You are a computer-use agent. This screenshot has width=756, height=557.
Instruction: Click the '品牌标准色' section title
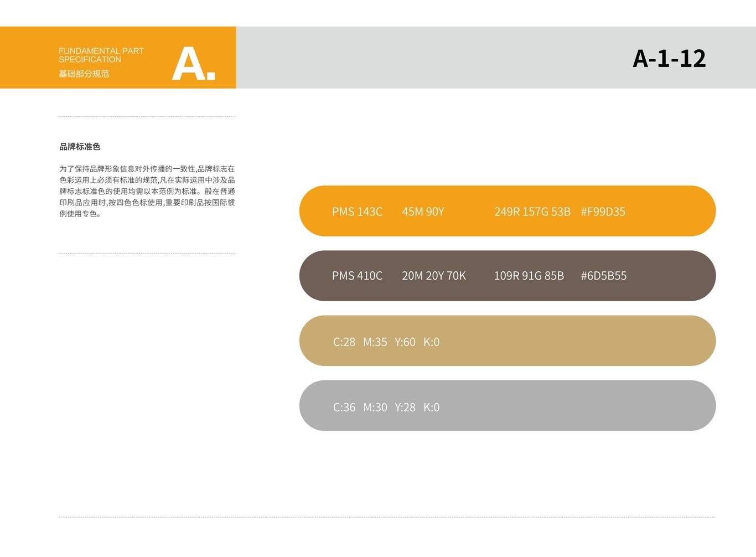tap(80, 147)
